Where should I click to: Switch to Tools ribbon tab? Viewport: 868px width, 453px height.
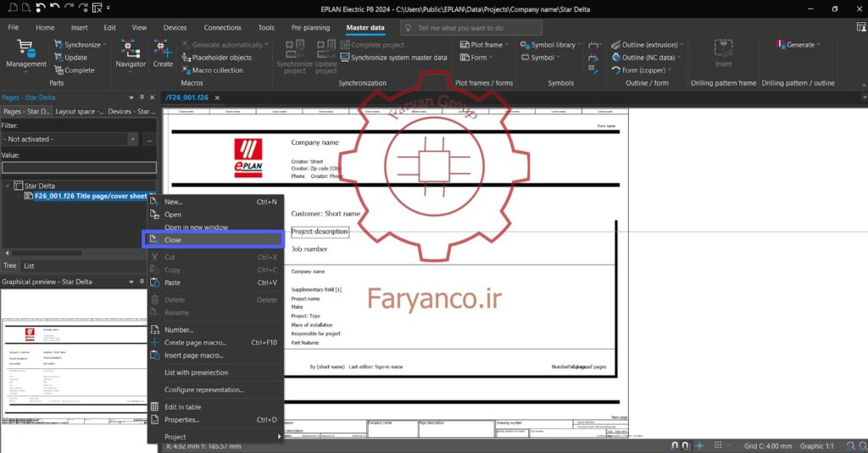266,27
